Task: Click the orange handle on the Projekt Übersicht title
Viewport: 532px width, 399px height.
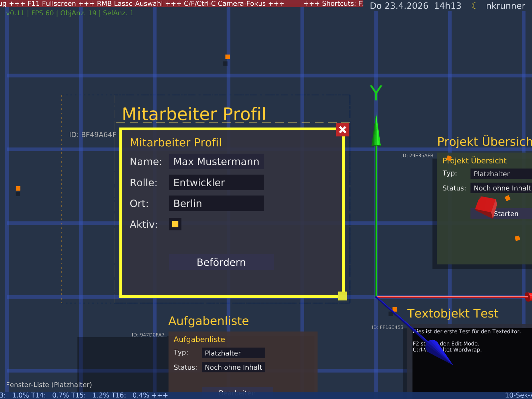Action: (450, 158)
